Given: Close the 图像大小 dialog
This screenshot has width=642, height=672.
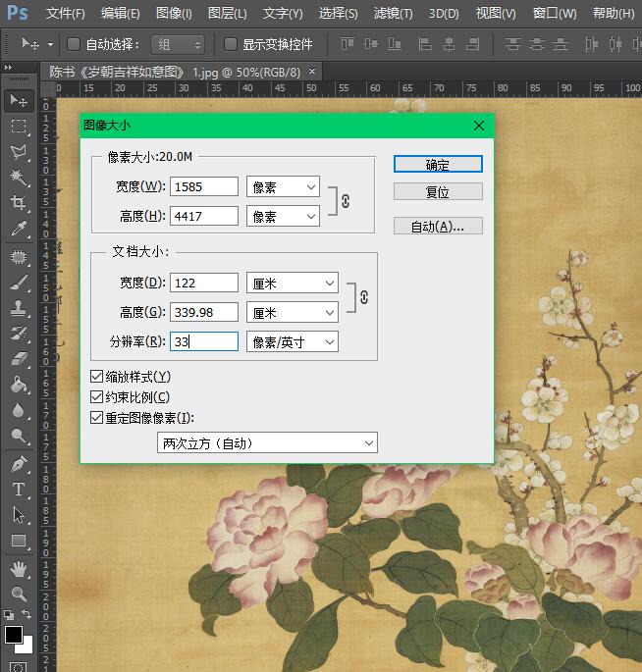Looking at the screenshot, I should [x=479, y=126].
